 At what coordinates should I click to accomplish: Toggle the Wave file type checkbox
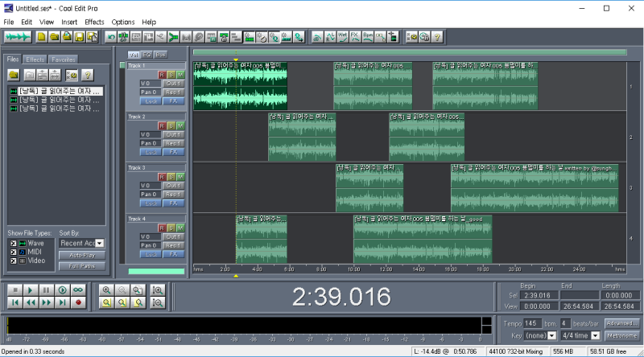coord(12,243)
